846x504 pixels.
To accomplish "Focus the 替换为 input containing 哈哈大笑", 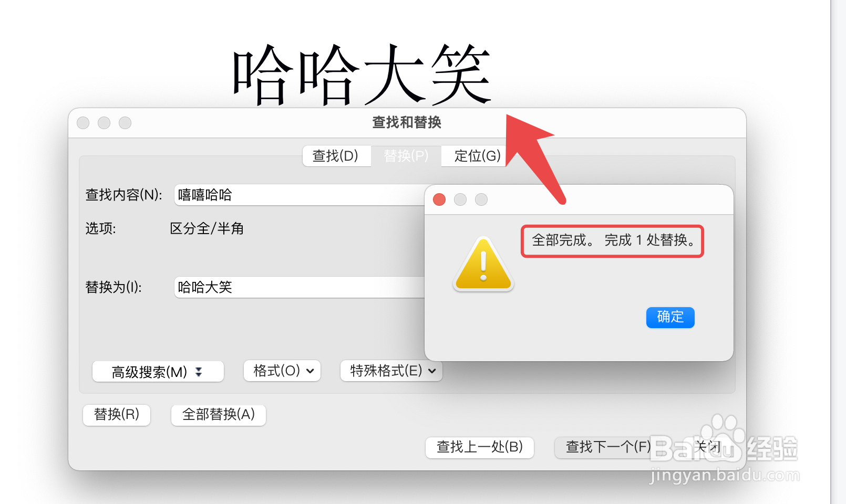I will coord(300,287).
